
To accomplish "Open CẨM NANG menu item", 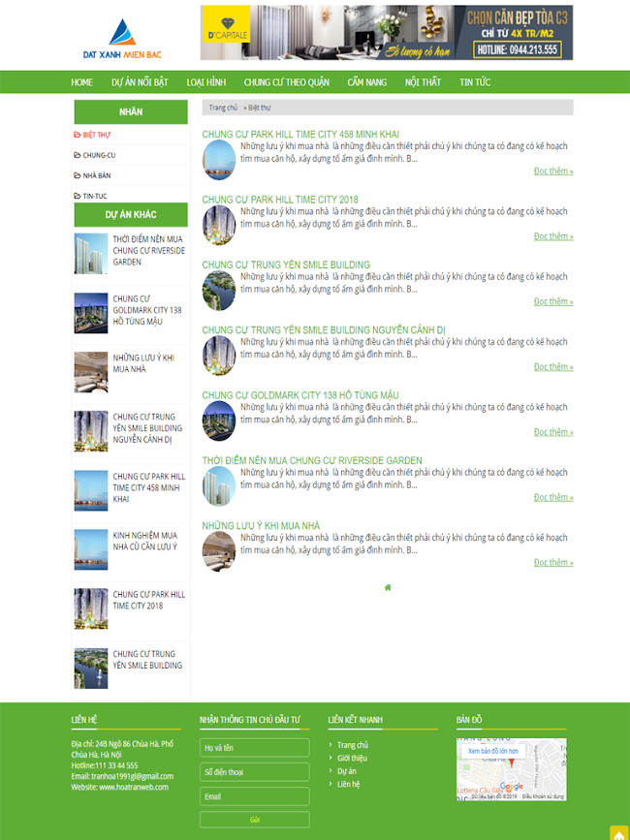I will [367, 82].
